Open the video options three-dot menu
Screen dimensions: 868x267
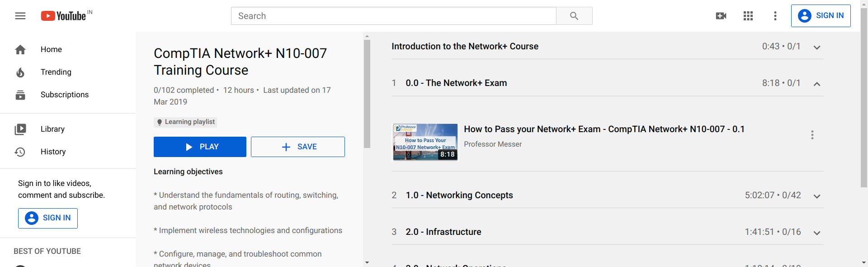[x=812, y=135]
